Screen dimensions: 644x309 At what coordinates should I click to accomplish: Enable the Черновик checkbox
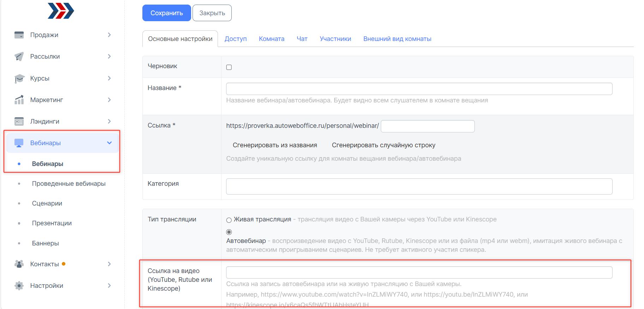(x=229, y=67)
